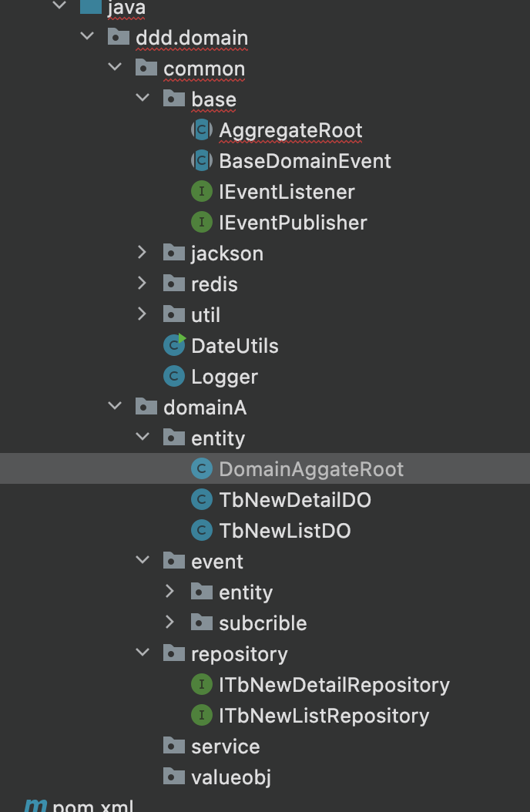Click the Logger class icon

pyautogui.click(x=174, y=377)
